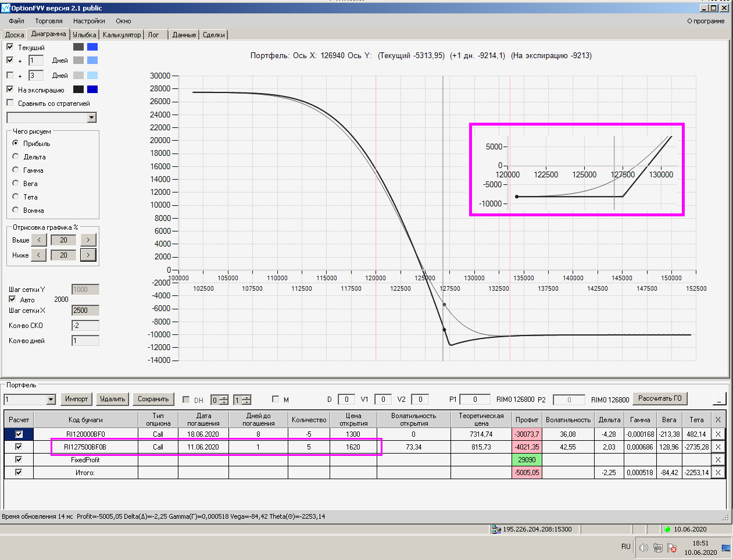Enable Сравнить со стратегией checkbox
Viewport: 733px width, 560px height.
pos(10,103)
